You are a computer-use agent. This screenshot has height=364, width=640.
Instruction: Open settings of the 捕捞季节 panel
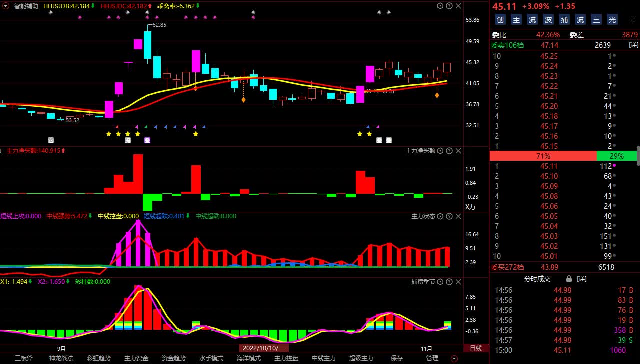click(440, 282)
